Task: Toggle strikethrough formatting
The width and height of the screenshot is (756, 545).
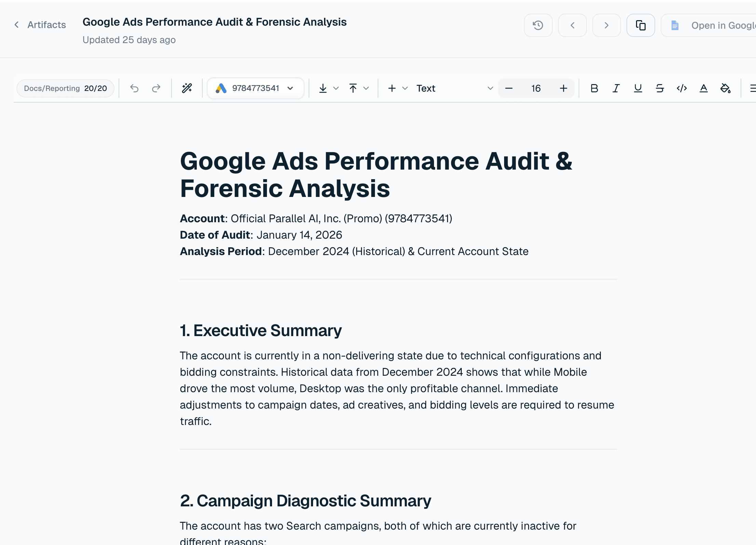Action: point(660,88)
